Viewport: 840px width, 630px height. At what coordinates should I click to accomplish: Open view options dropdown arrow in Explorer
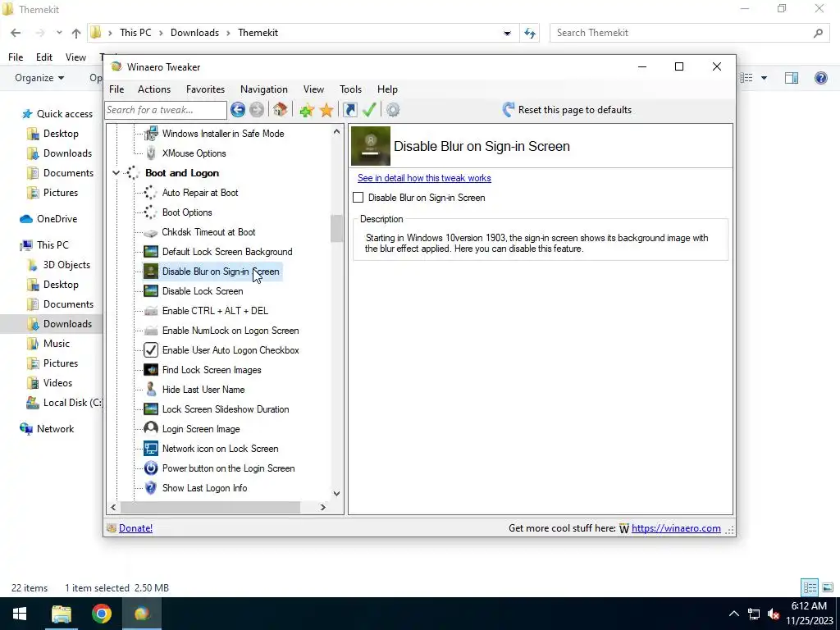click(764, 78)
